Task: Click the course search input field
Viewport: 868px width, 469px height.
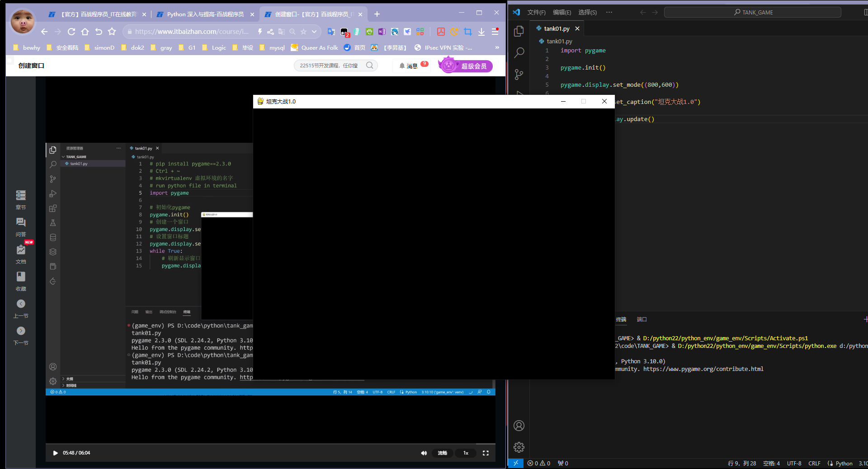Action: pyautogui.click(x=330, y=66)
